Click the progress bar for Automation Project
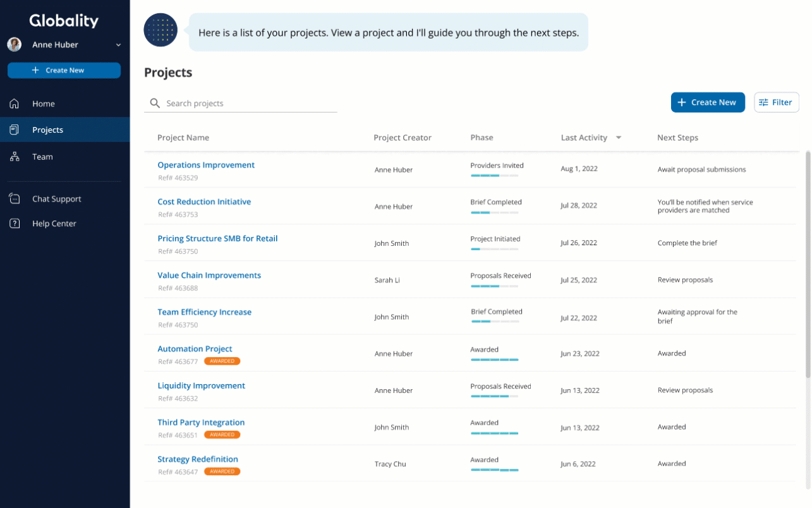Screen dimensions: 812x508 tap(494, 359)
